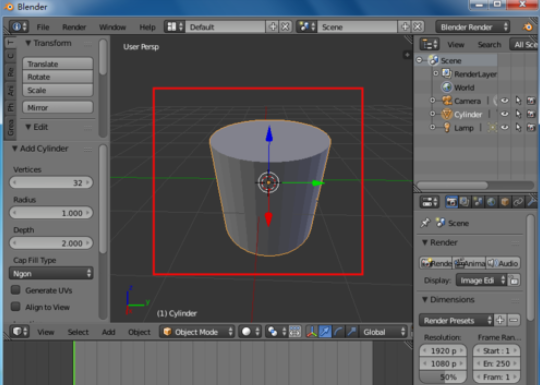Open the Properties editor type icon
This screenshot has height=385, width=540.
[x=429, y=202]
